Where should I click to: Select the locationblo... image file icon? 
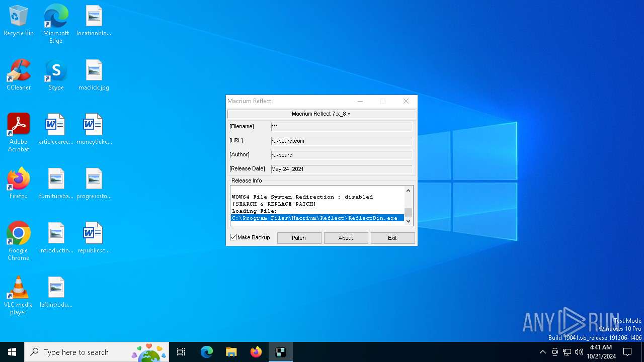[x=94, y=21]
